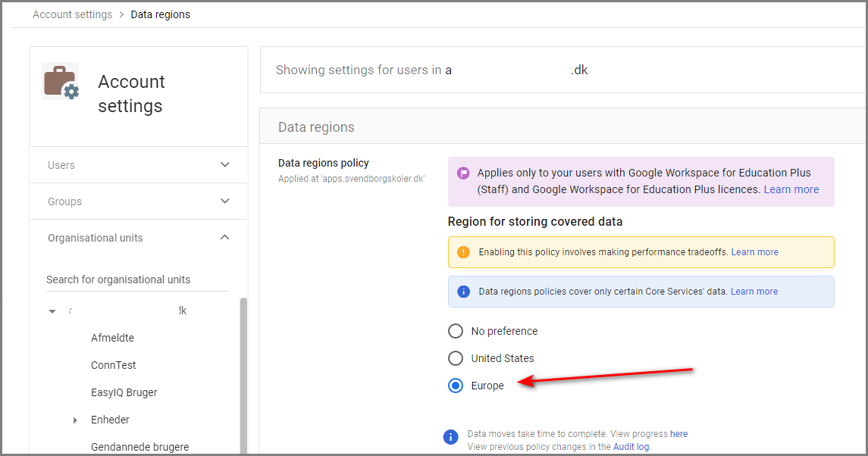The width and height of the screenshot is (868, 456).
Task: Select the No preference radio option
Action: tap(455, 331)
